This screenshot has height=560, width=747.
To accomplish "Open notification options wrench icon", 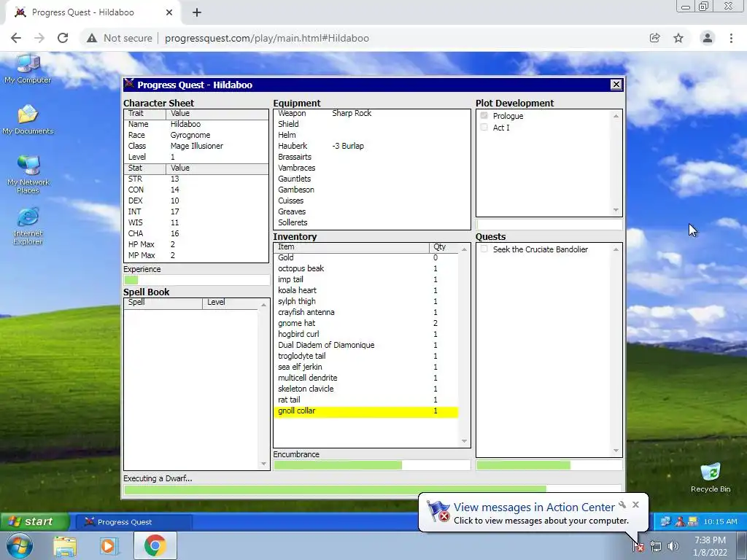I will (622, 505).
